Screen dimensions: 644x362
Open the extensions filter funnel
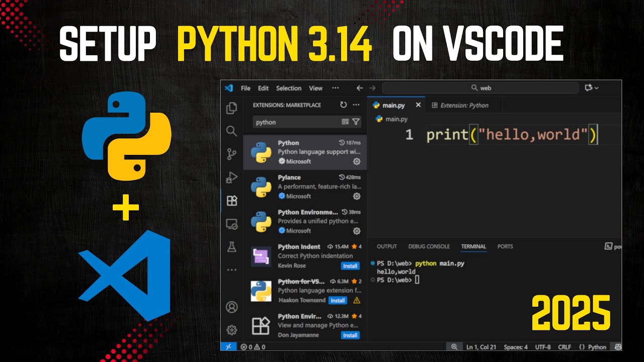pyautogui.click(x=356, y=122)
